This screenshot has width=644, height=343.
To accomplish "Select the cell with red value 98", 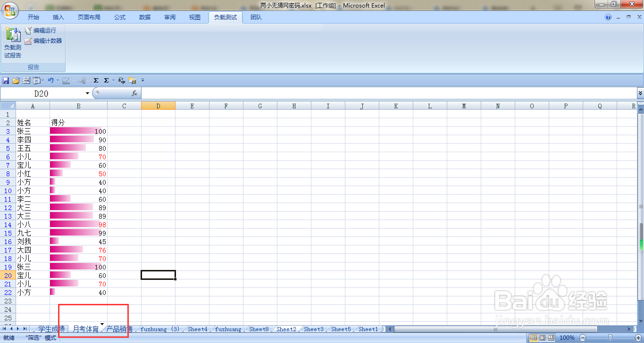I will pyautogui.click(x=78, y=225).
